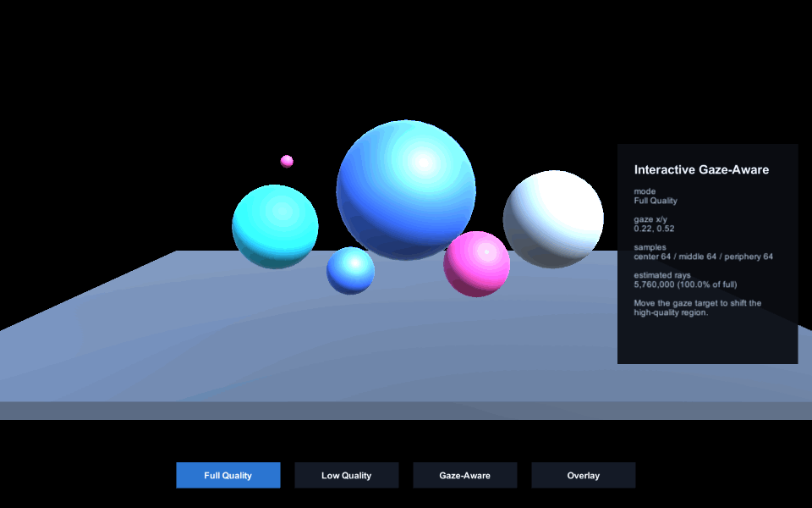The height and width of the screenshot is (508, 812).
Task: Toggle the Overlay button
Action: 583,475
